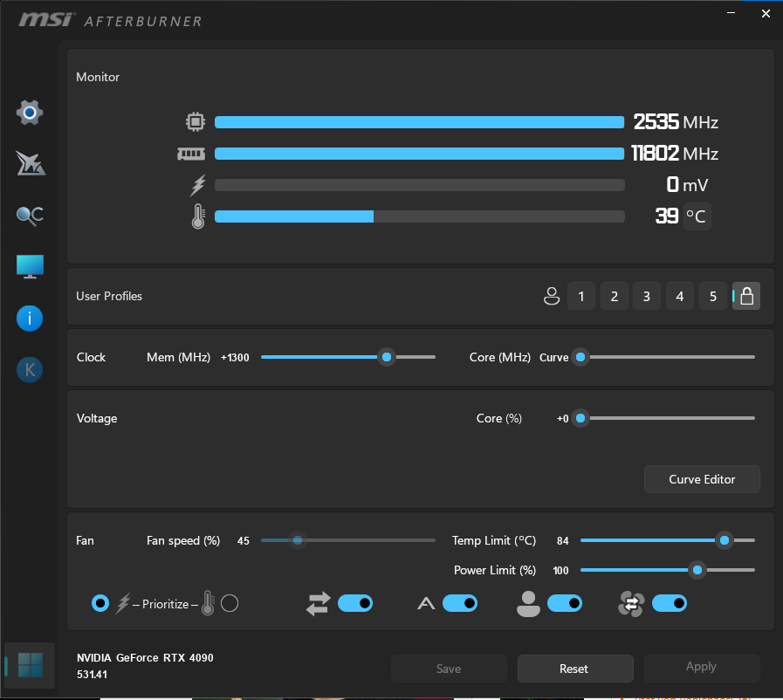Open the settings gear in sidebar

pyautogui.click(x=30, y=113)
